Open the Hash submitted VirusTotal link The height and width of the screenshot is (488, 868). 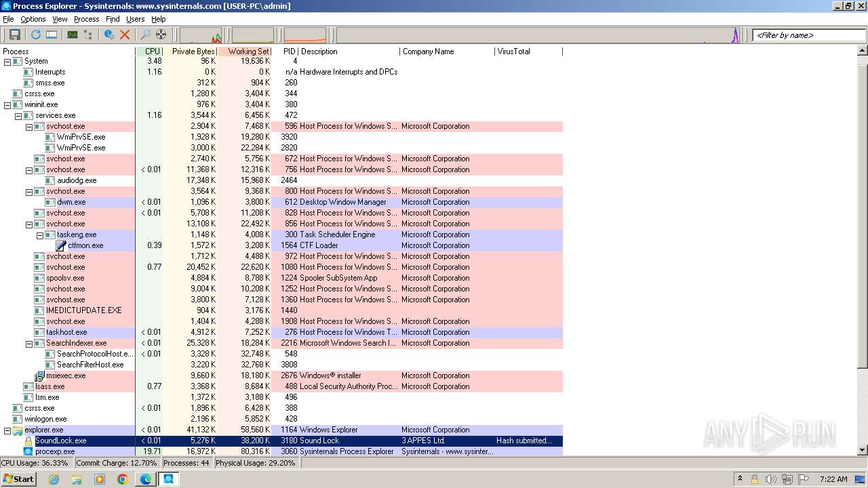(524, 441)
